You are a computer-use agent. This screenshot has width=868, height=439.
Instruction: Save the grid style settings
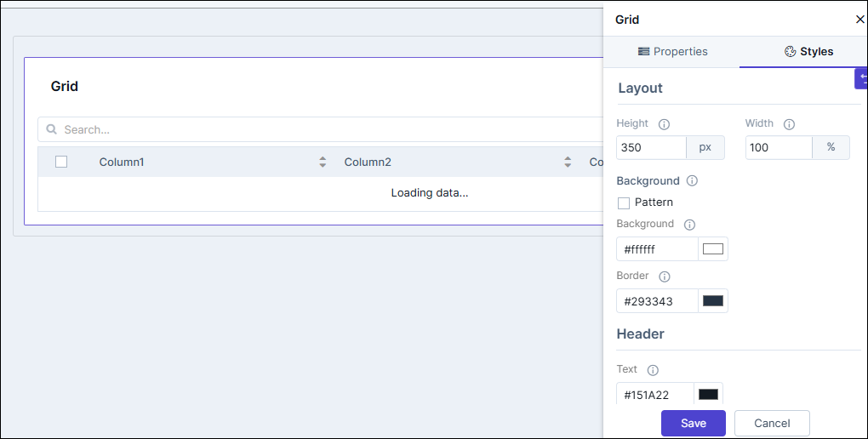pyautogui.click(x=693, y=423)
